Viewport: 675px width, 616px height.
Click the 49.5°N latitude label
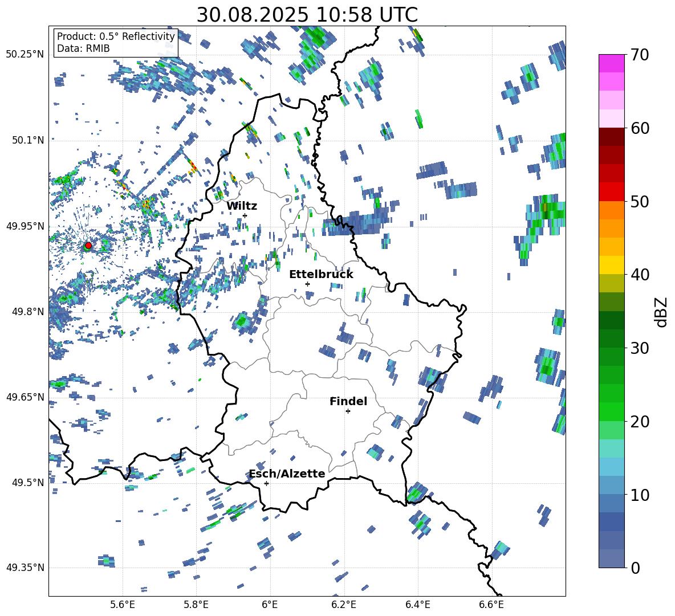click(x=27, y=482)
